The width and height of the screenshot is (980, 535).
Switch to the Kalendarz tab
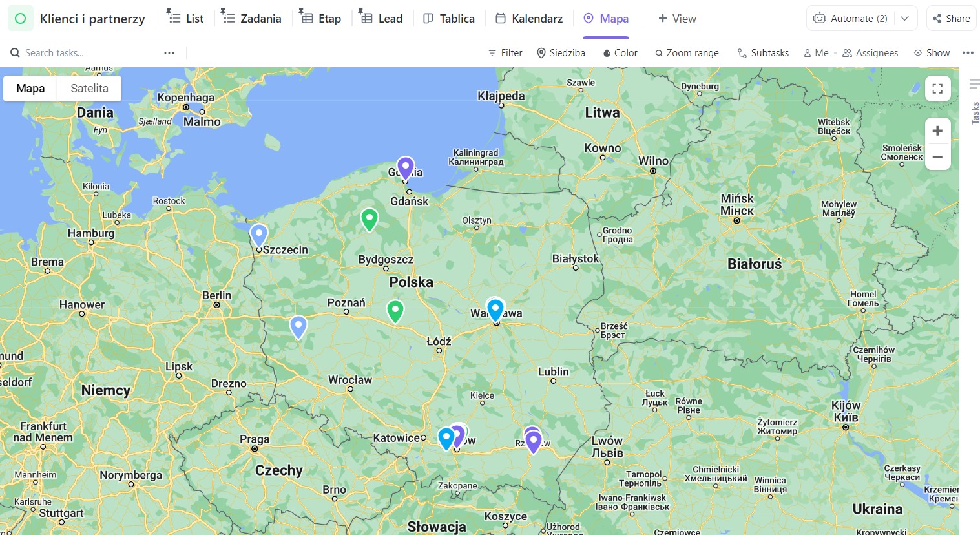click(529, 19)
